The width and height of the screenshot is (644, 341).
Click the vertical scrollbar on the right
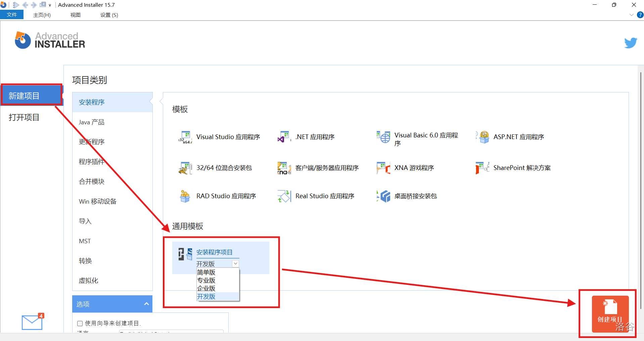pyautogui.click(x=640, y=188)
